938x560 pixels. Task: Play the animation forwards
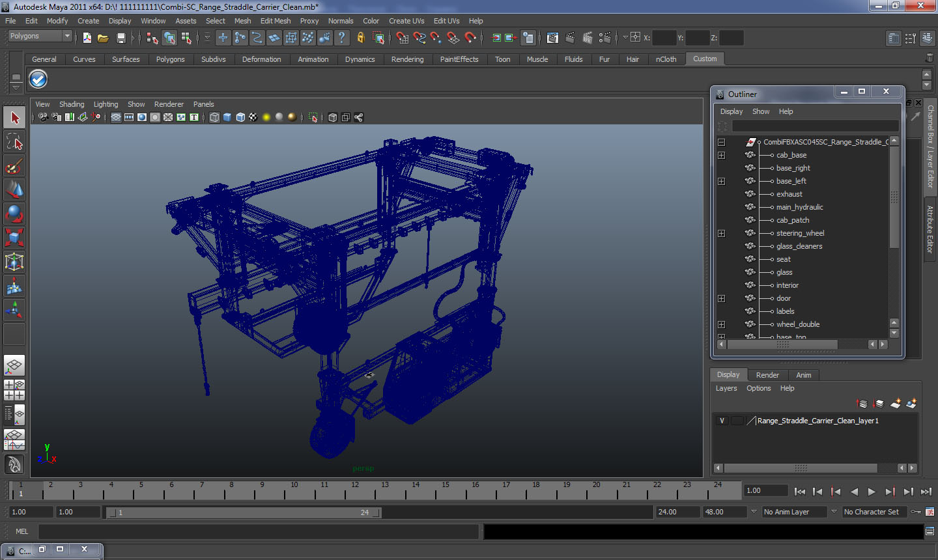tap(872, 492)
